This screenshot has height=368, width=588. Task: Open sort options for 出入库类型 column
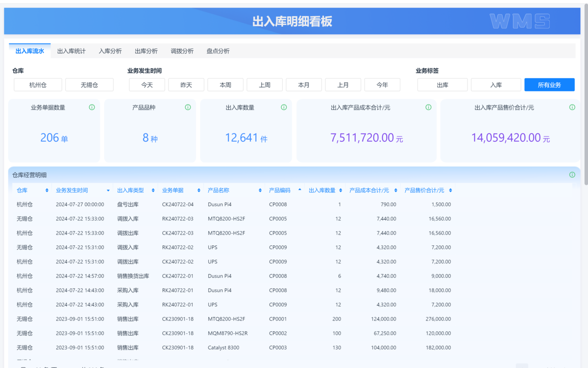click(x=153, y=190)
